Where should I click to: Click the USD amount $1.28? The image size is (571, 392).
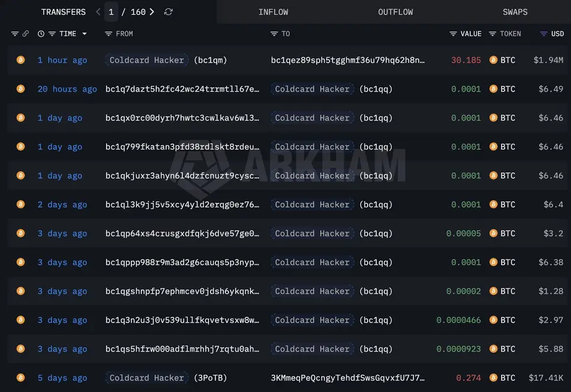click(551, 291)
